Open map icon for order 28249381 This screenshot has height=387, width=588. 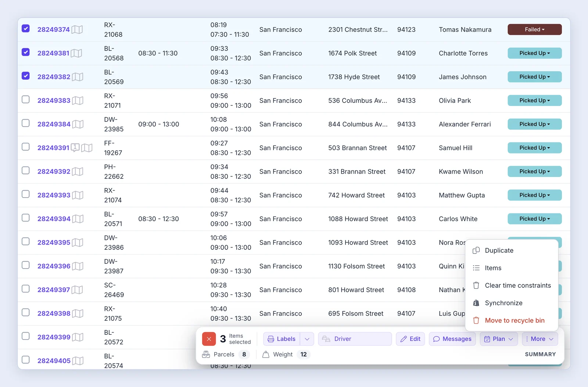click(x=76, y=53)
